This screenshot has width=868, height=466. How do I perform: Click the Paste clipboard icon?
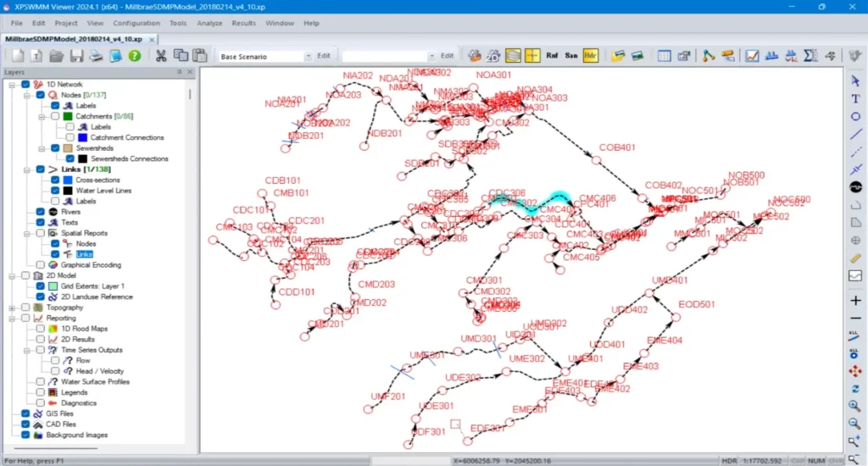tap(200, 55)
